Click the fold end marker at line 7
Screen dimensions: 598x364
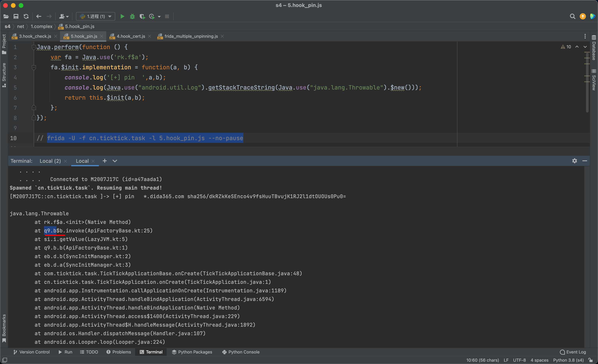point(34,108)
